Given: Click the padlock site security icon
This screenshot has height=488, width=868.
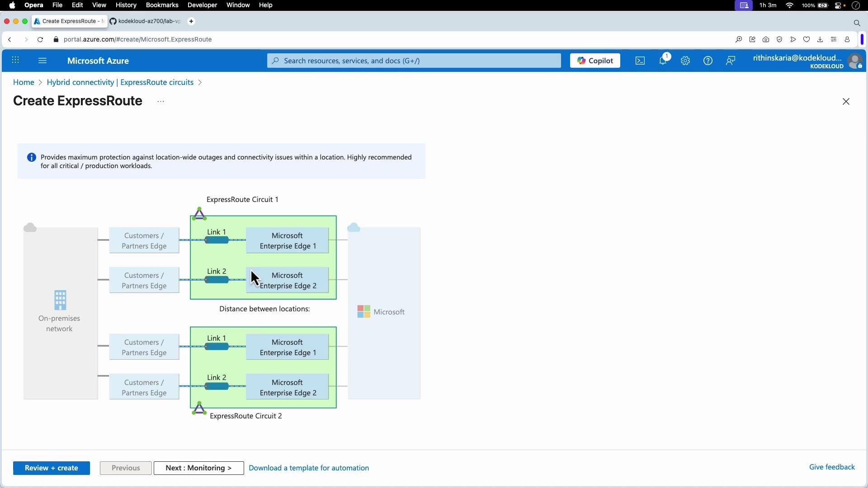Looking at the screenshot, I should tap(56, 40).
